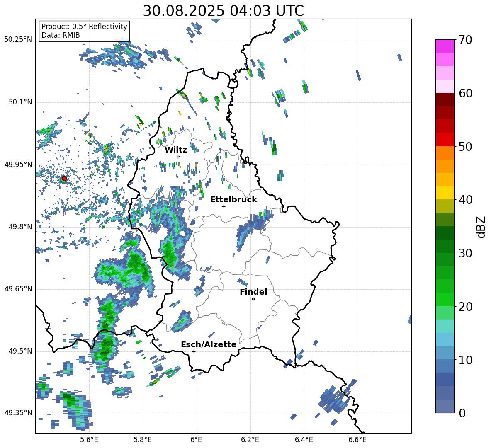Image resolution: width=491 pixels, height=448 pixels.
Task: Click the Findel station cross marker
Action: click(253, 299)
